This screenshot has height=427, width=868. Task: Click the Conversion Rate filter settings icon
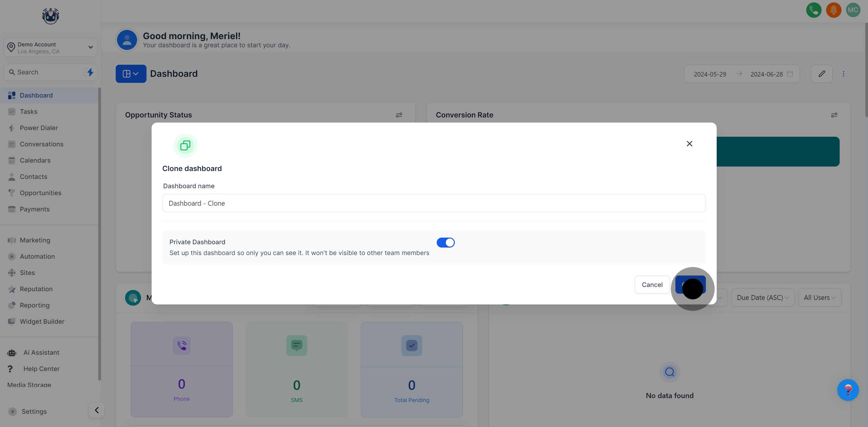[834, 115]
